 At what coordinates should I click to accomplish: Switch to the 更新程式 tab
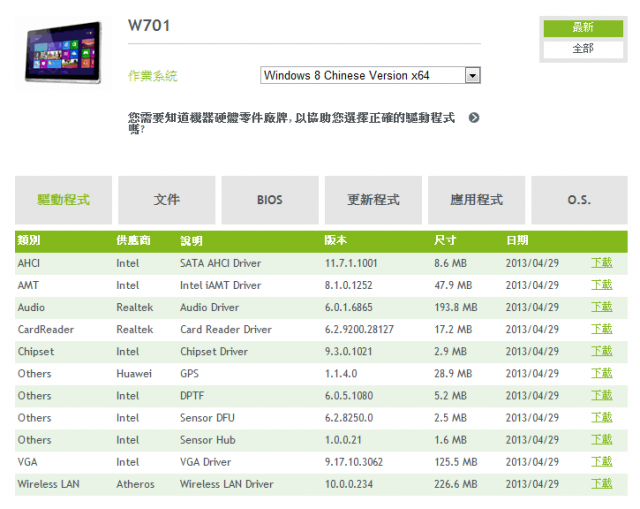tap(373, 200)
